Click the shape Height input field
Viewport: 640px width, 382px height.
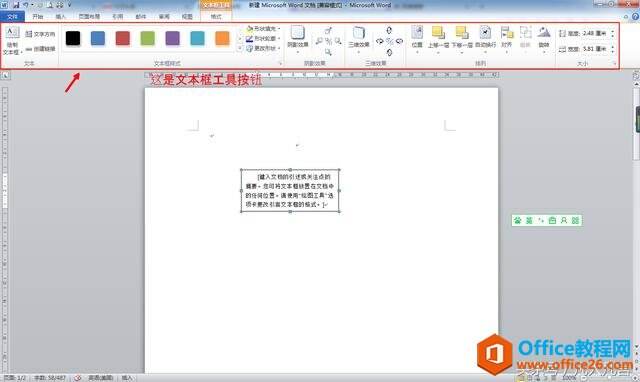tap(595, 33)
